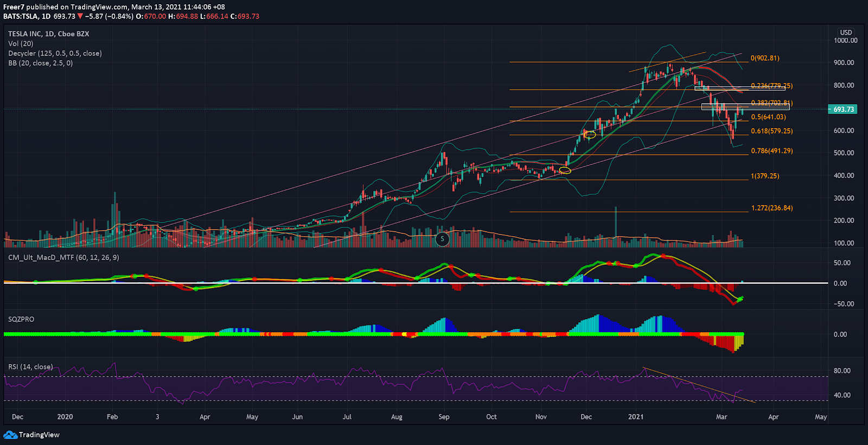Select the SQZPRO indicator label
This screenshot has width=868, height=445.
point(21,319)
